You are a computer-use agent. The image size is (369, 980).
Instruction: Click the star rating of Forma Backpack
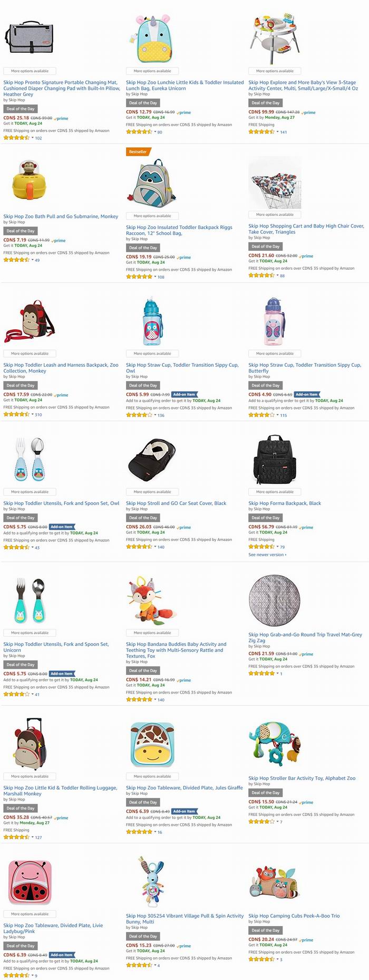(261, 547)
